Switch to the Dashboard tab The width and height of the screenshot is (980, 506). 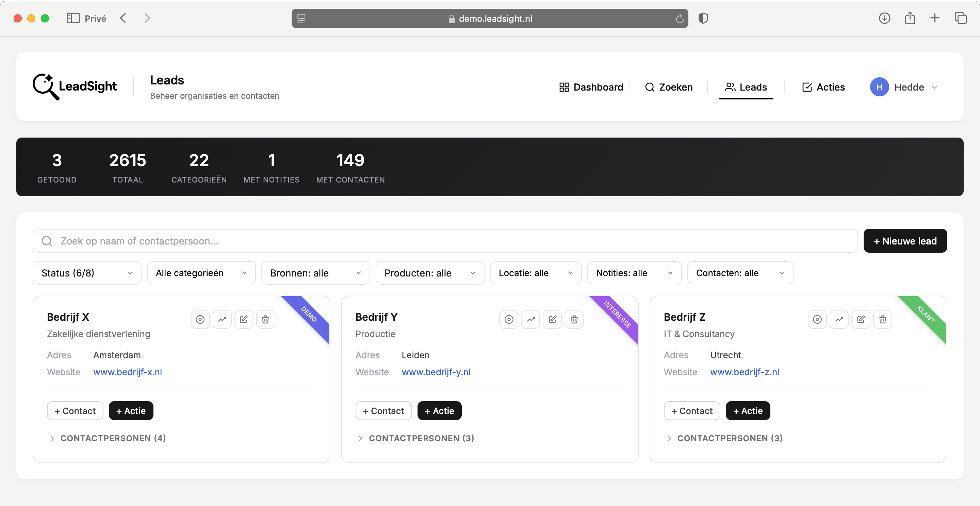point(590,87)
